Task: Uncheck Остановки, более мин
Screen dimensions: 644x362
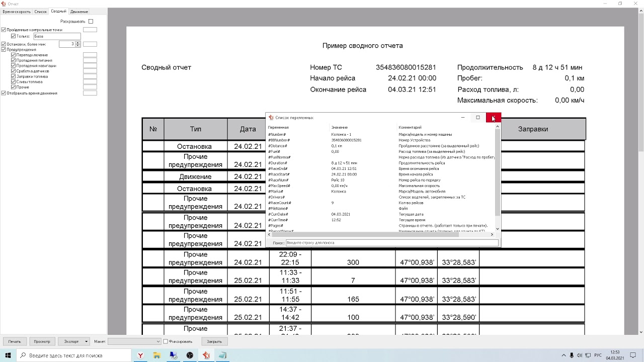Action: click(x=4, y=44)
